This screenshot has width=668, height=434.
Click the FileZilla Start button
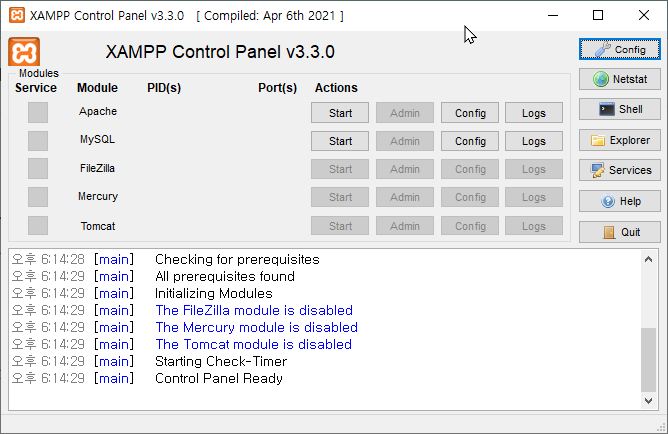click(340, 169)
